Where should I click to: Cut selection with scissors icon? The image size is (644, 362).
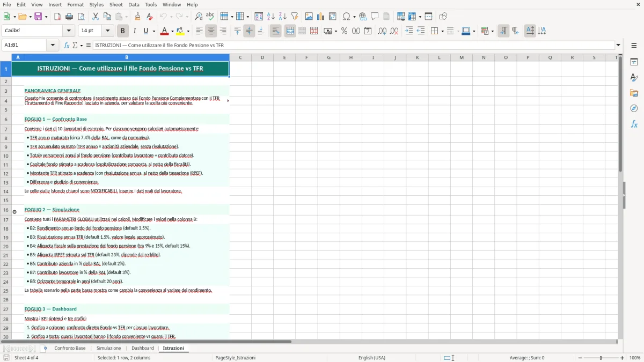[x=96, y=17]
